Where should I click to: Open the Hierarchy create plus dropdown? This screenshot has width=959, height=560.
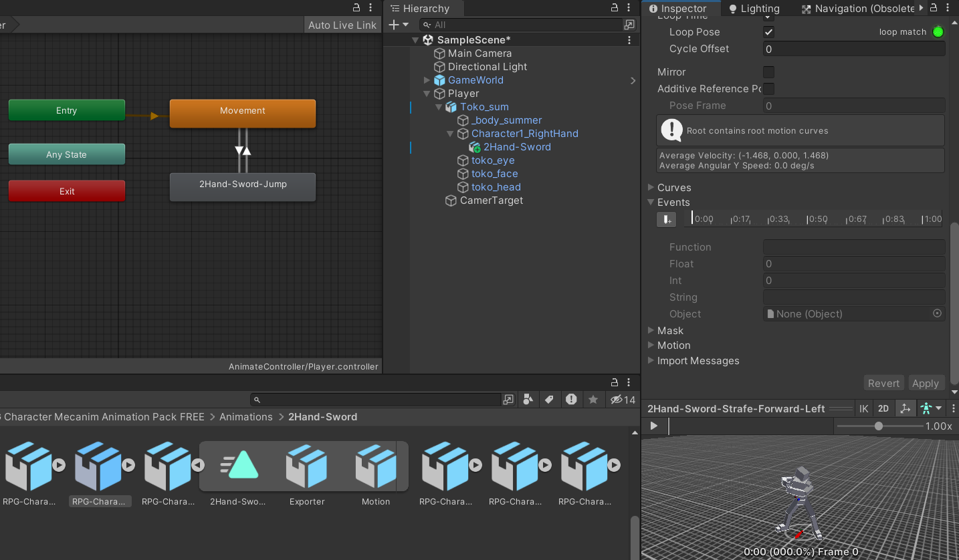tap(399, 25)
